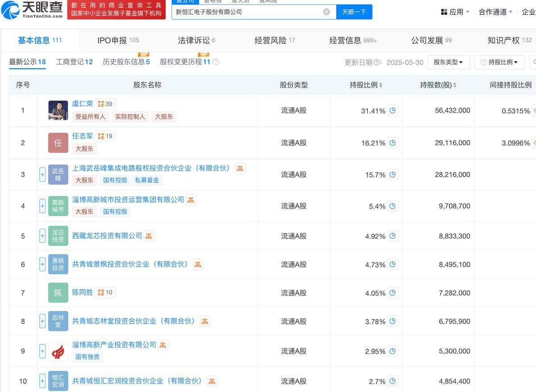Open pie chart icon beside 2.7%
The image size is (536, 392).
pos(393,381)
